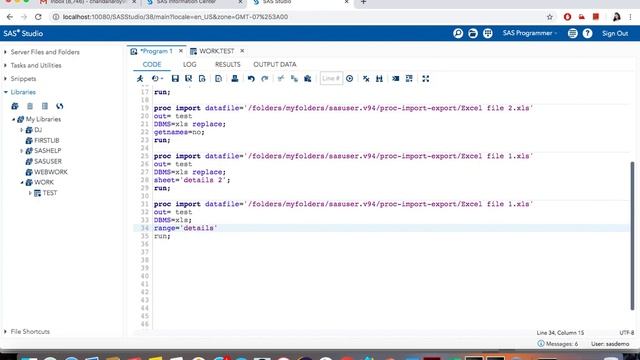Collapse the My Libraries tree node

point(13,120)
